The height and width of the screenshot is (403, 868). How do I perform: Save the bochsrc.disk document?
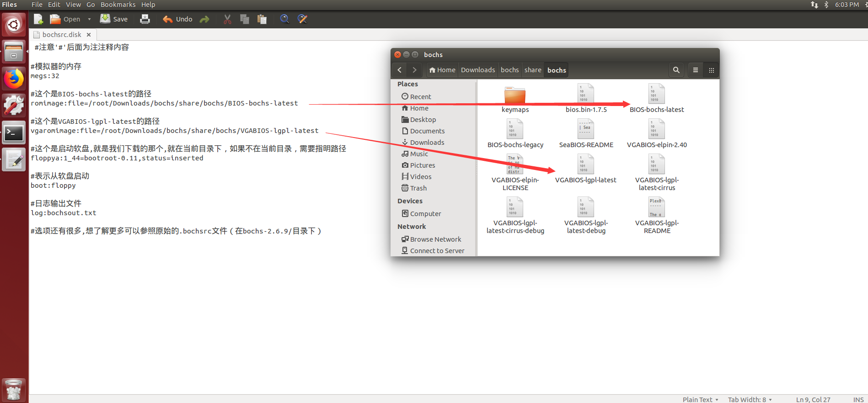tap(114, 19)
